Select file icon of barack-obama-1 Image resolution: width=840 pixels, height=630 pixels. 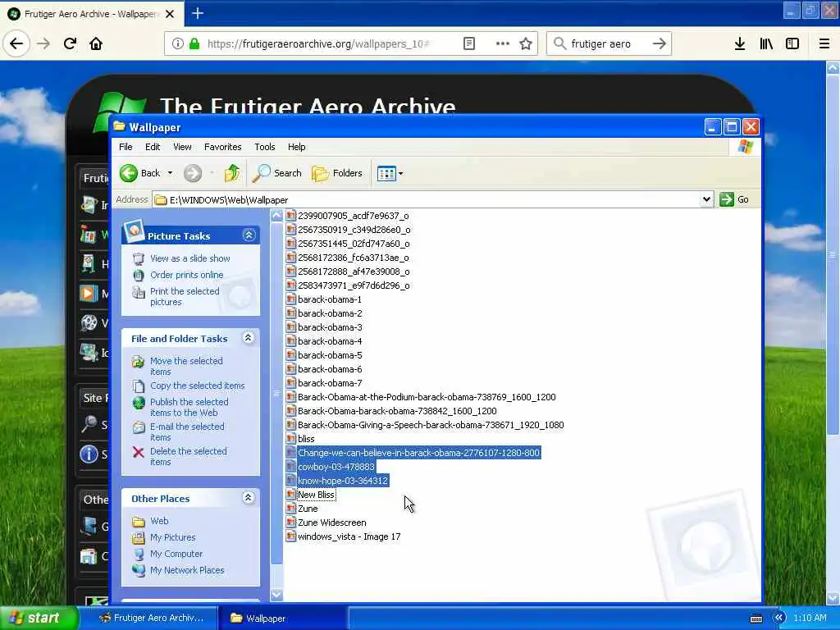pos(291,299)
